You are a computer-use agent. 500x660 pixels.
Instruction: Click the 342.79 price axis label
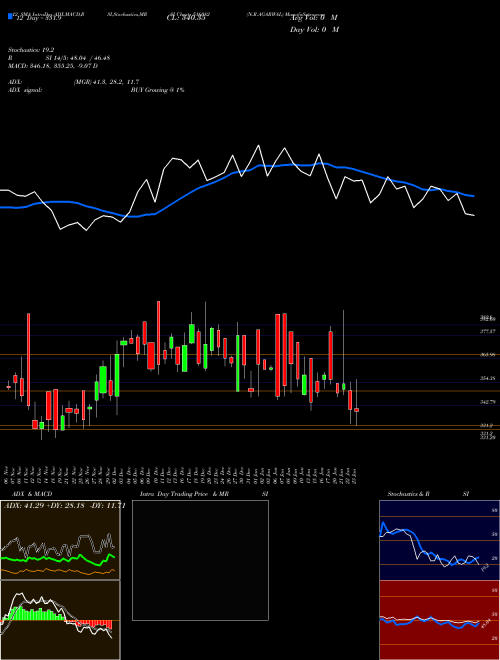487,402
